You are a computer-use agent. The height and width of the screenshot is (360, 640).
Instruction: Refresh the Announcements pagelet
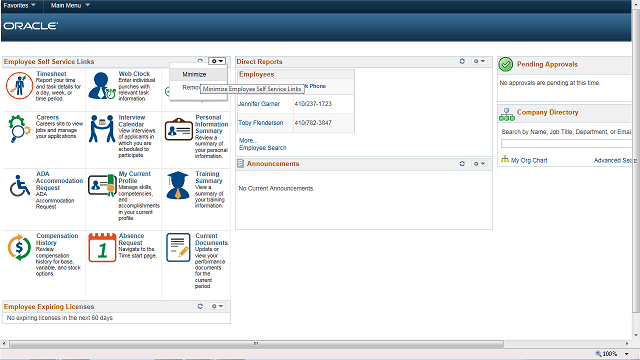462,164
